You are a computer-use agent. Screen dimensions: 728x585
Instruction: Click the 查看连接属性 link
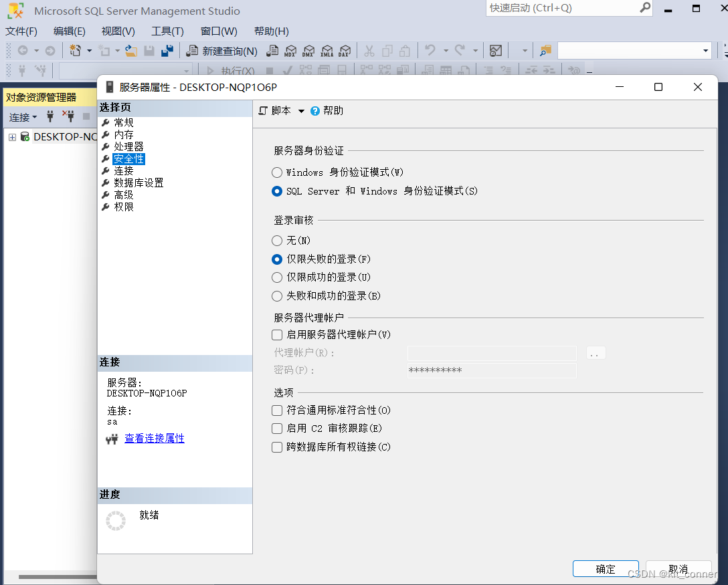point(154,439)
